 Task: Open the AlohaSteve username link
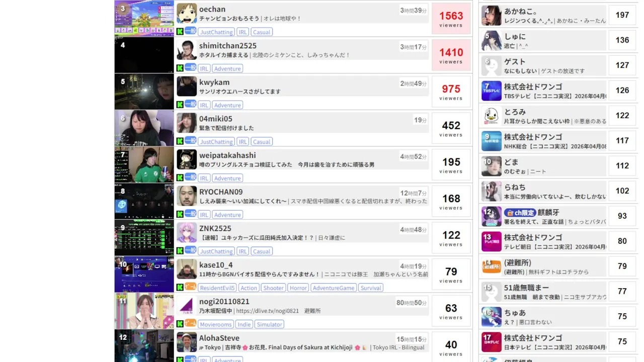pos(219,338)
